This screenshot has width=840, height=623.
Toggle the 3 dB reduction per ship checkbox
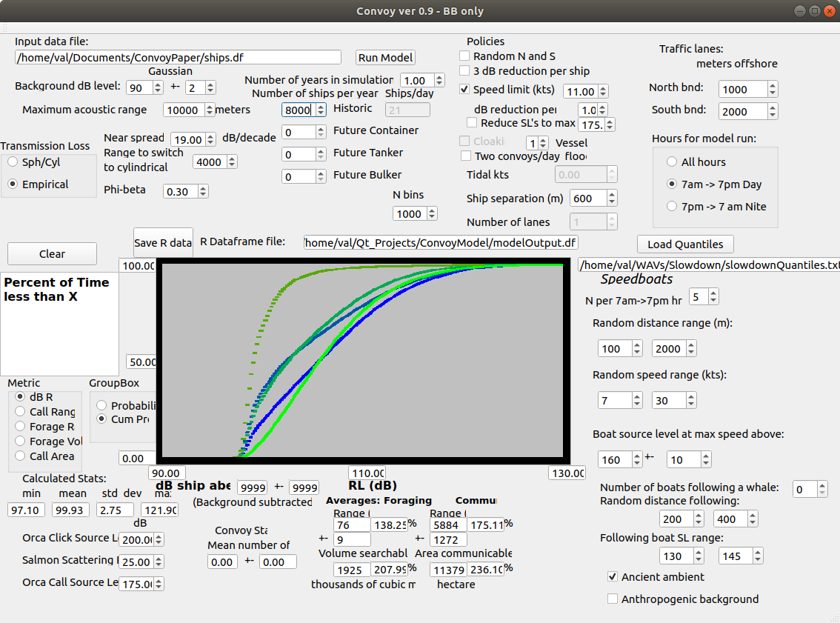[x=465, y=71]
